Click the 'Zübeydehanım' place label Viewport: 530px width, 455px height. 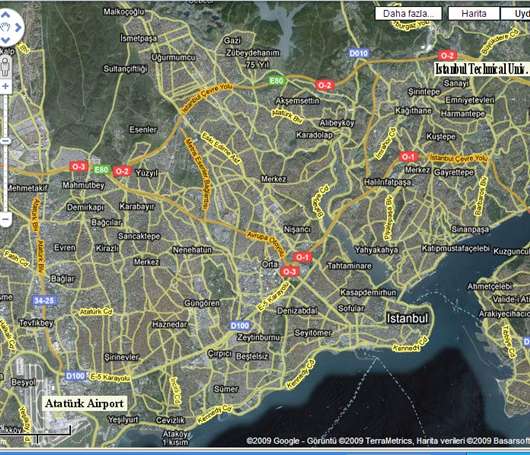253,53
